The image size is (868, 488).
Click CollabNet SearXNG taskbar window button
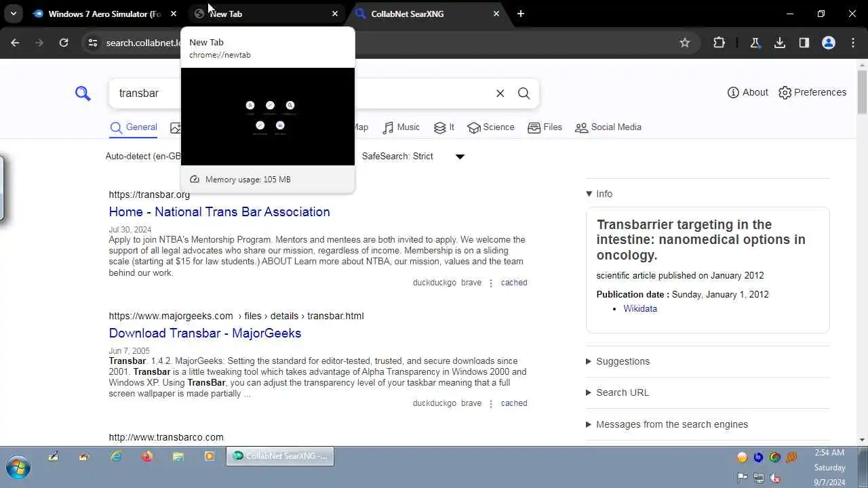280,457
